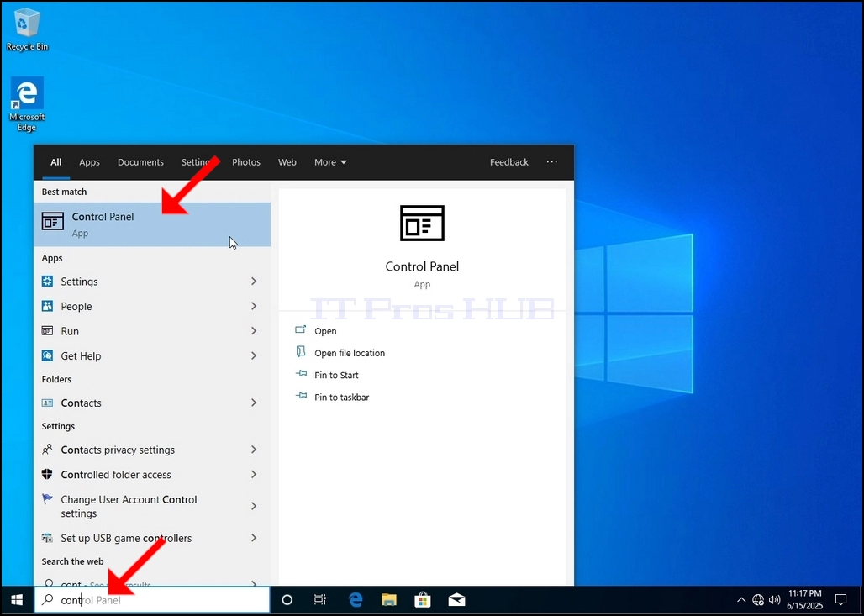Click Open file location action
This screenshot has width=864, height=616.
point(350,353)
